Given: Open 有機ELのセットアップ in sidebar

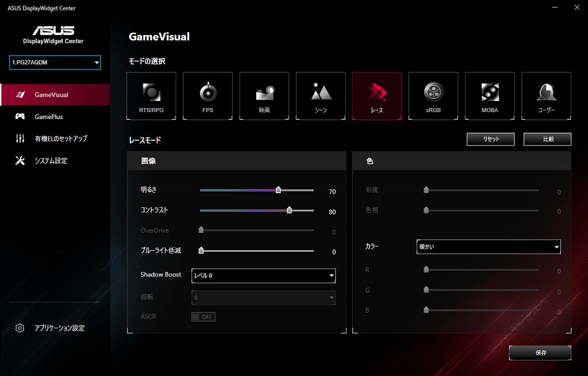Looking at the screenshot, I should tap(55, 139).
